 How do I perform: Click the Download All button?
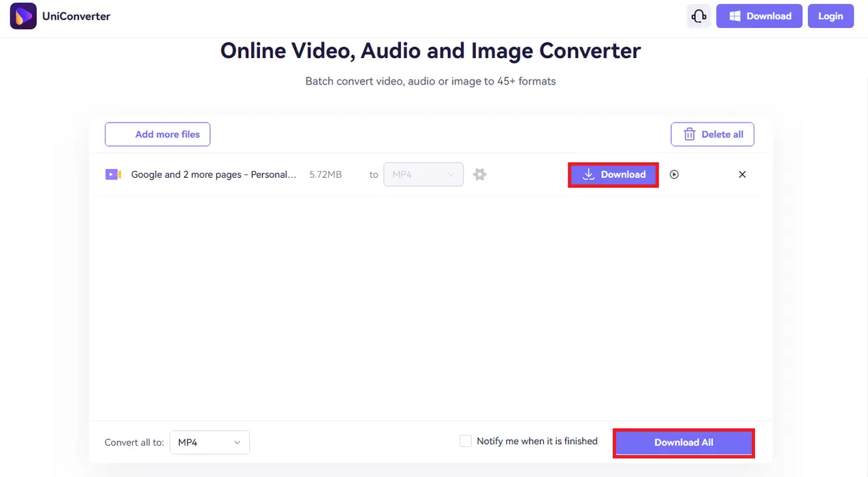684,442
